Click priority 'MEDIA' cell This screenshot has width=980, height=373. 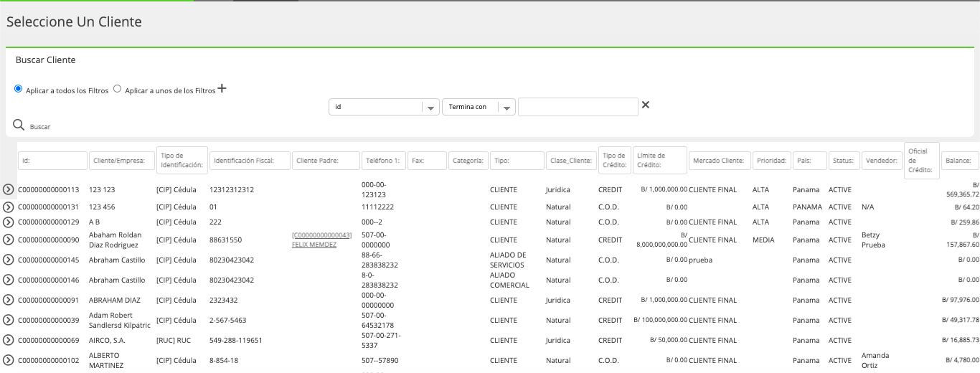click(763, 240)
